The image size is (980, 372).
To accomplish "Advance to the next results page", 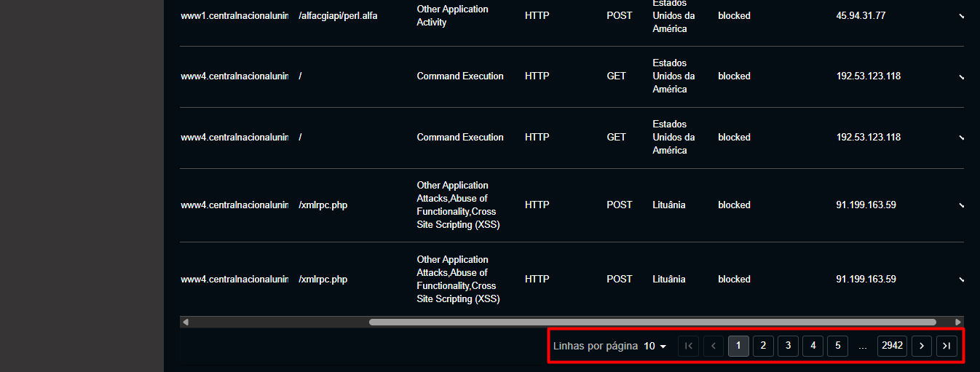I will click(x=922, y=346).
